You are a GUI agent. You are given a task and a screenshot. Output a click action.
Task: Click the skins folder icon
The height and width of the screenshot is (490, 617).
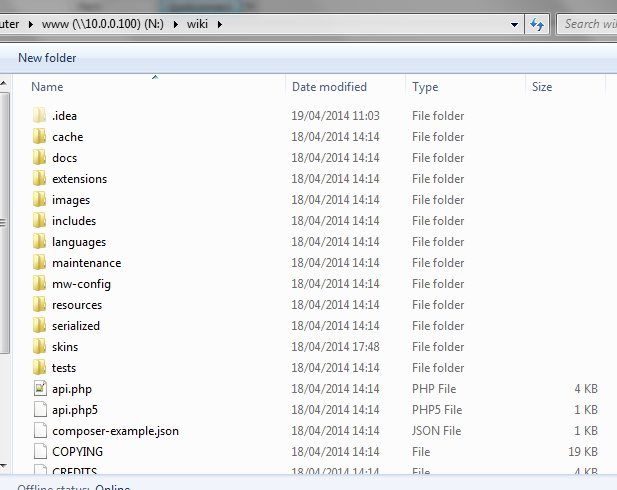pos(39,347)
